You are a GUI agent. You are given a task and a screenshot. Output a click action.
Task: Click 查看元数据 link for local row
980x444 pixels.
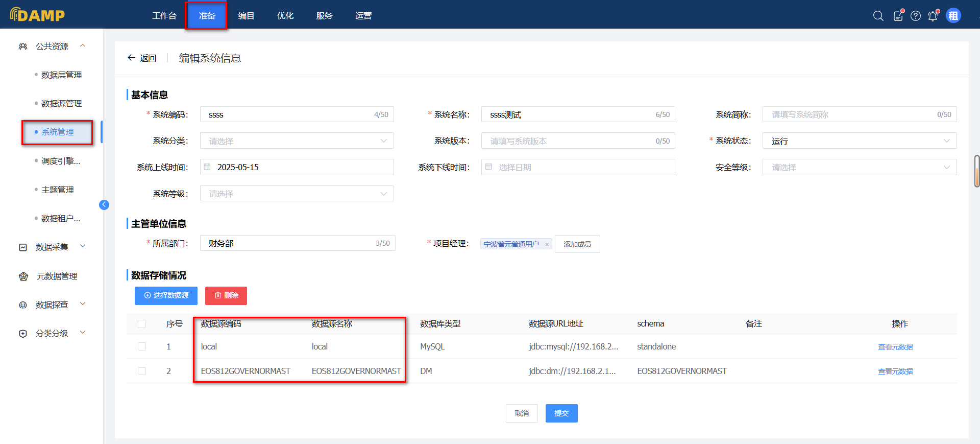895,347
